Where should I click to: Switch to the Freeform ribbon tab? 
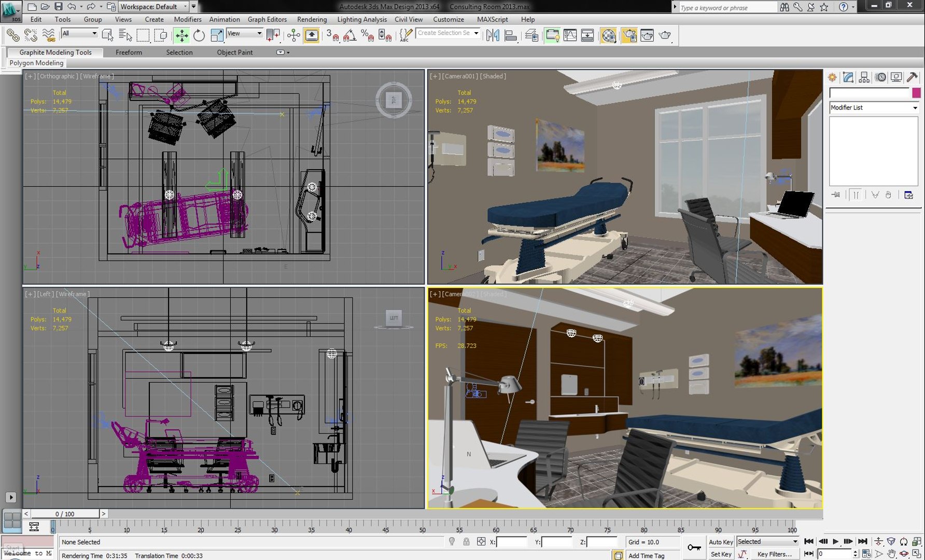[129, 52]
